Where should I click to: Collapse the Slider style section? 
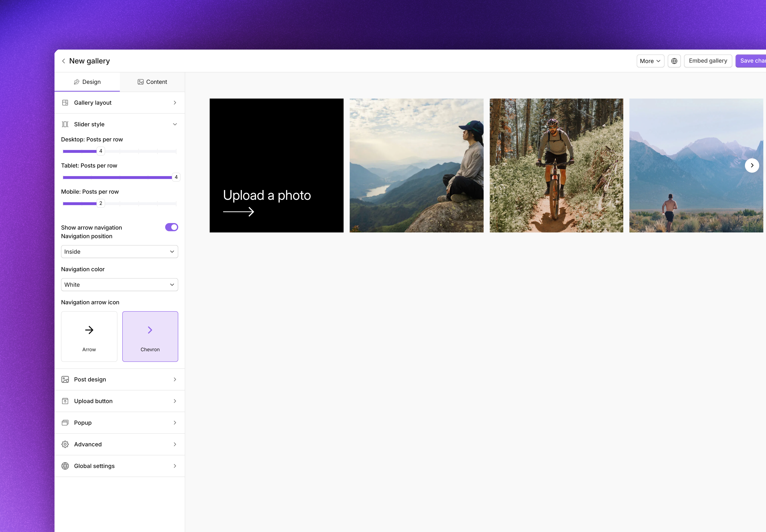(x=175, y=124)
